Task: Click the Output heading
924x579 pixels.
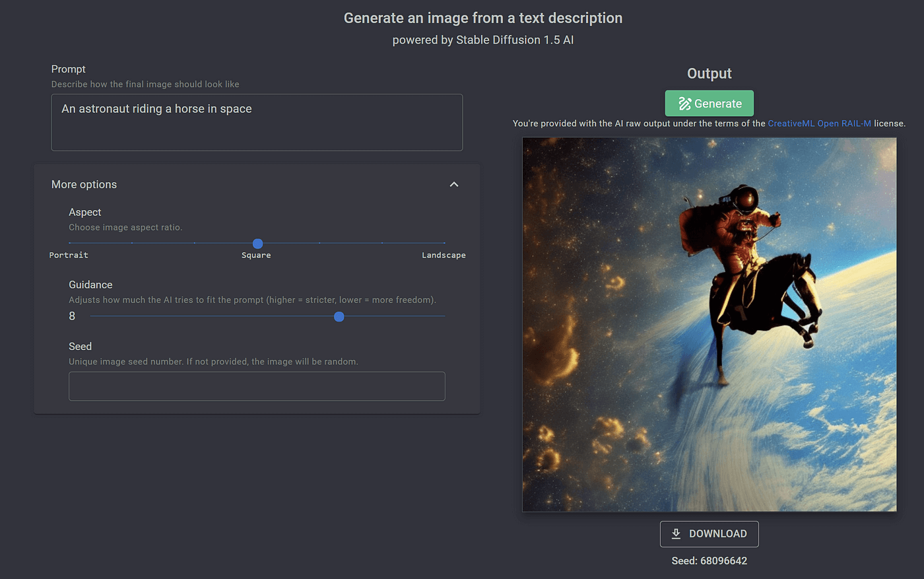Action: (x=709, y=73)
